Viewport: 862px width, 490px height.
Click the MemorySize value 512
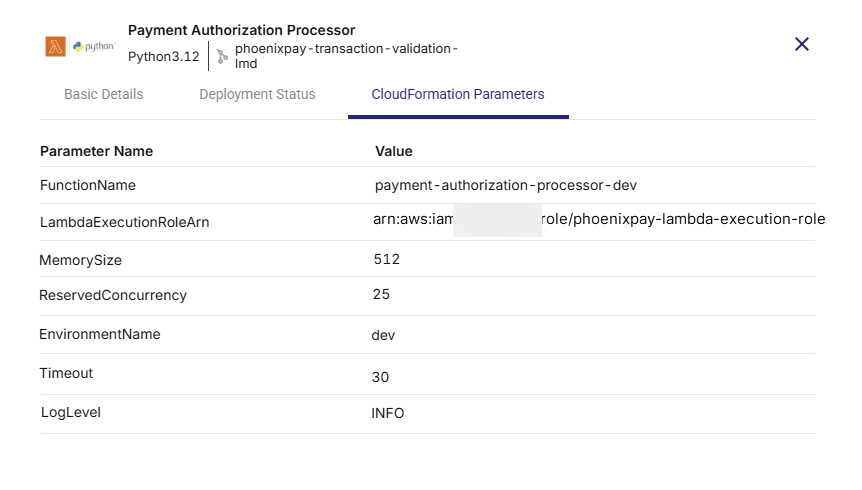[x=386, y=259]
